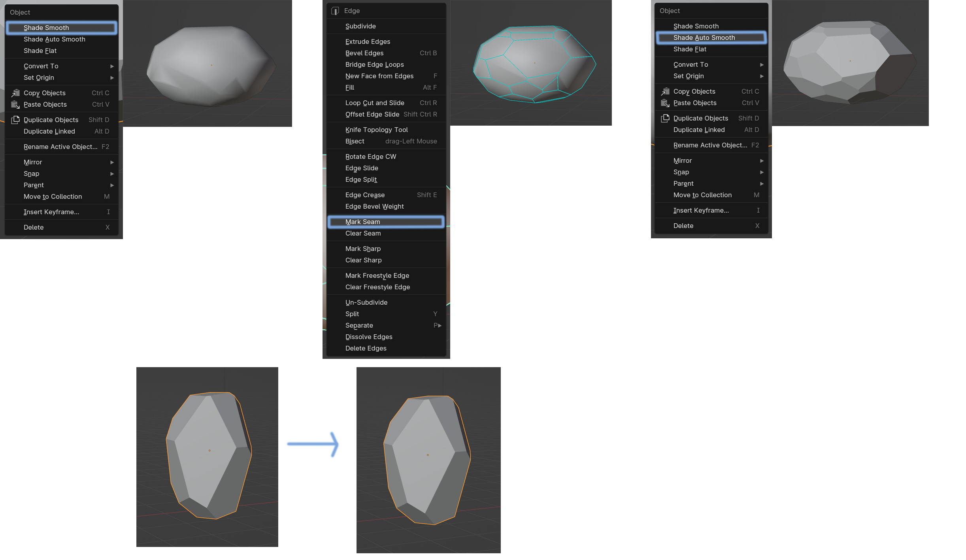Expand Convert To submenu in left menu
This screenshot has height=560, width=966.
[112, 66]
